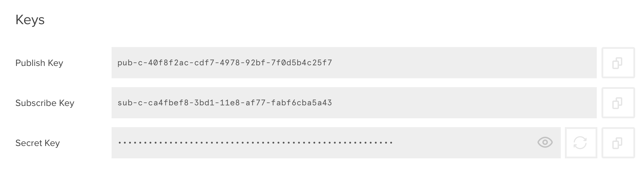
Task: Click the copy icon beside the Subscribe Key
Action: 618,103
